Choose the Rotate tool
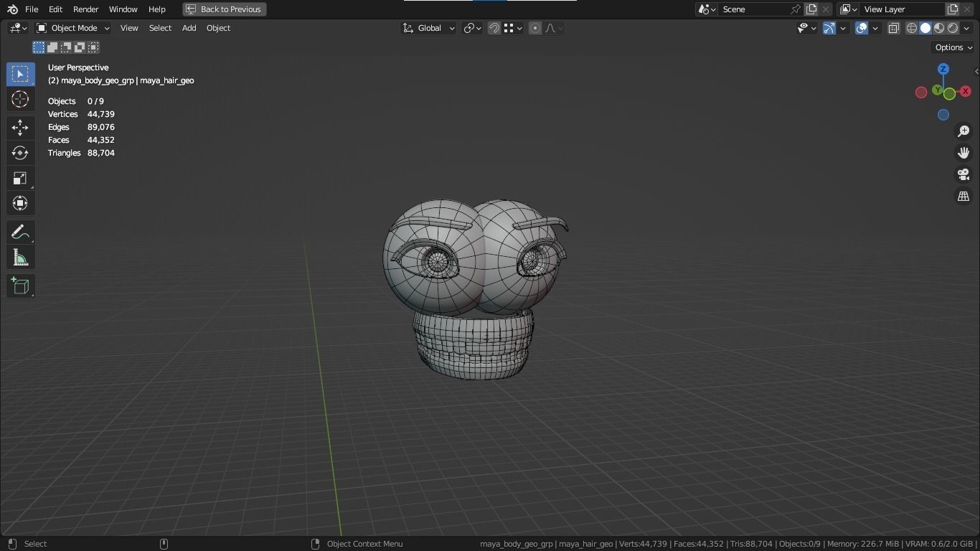Viewport: 980px width, 551px height. click(x=20, y=153)
